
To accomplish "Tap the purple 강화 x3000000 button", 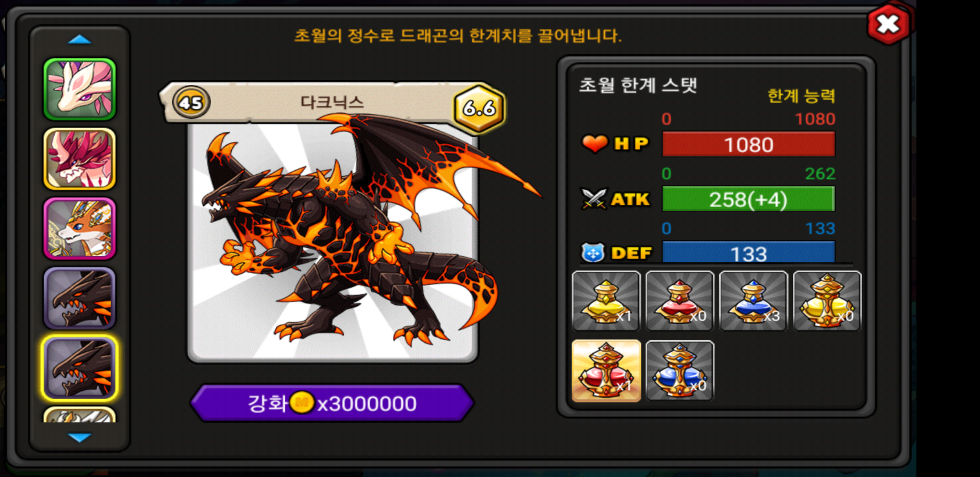I will coord(332,403).
